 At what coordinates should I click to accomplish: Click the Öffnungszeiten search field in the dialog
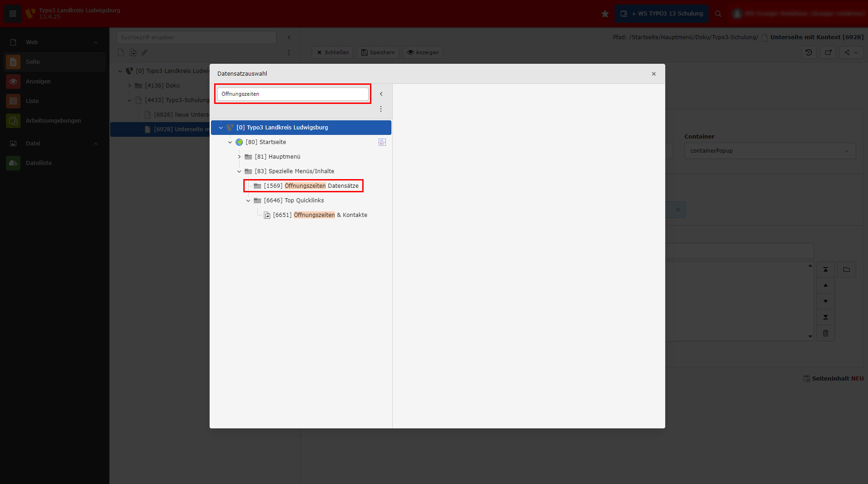pos(293,94)
